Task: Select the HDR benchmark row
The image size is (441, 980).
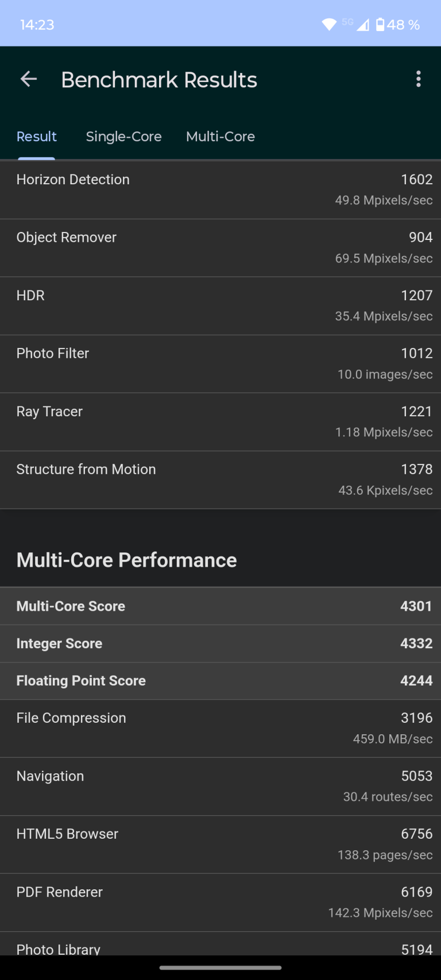Action: point(220,305)
